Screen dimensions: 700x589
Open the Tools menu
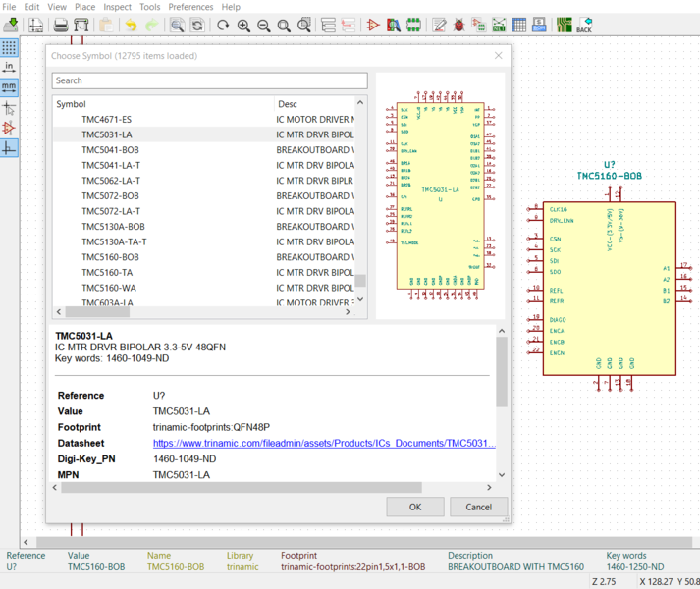[x=149, y=7]
